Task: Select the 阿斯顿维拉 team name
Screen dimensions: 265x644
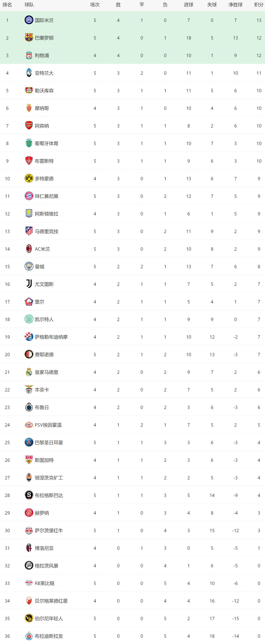Action: click(46, 214)
